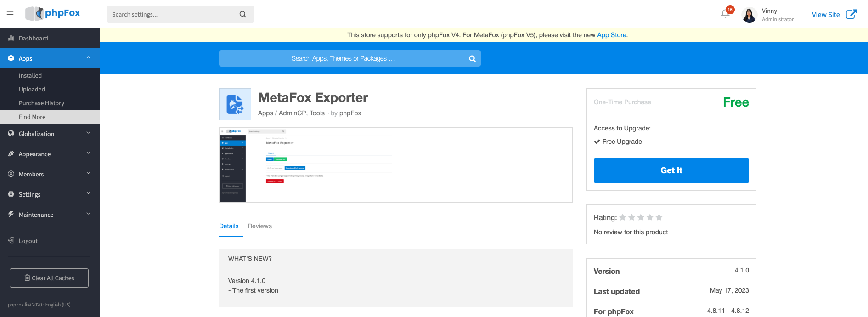Select the Find More submenu item

(50, 117)
